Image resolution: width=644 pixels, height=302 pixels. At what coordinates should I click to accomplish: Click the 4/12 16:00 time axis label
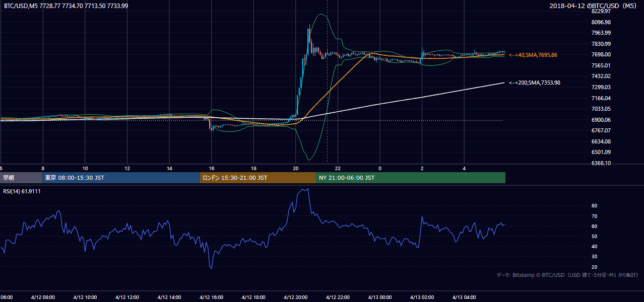(211, 297)
